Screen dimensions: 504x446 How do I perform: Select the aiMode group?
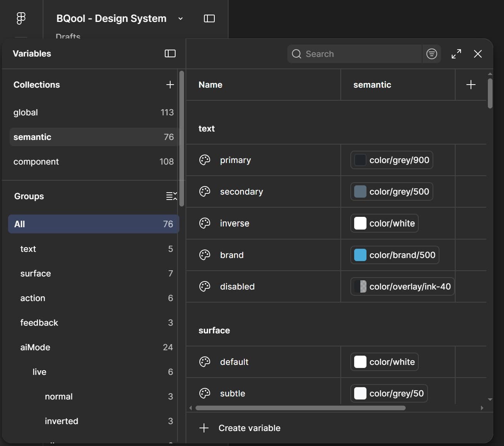[94, 347]
